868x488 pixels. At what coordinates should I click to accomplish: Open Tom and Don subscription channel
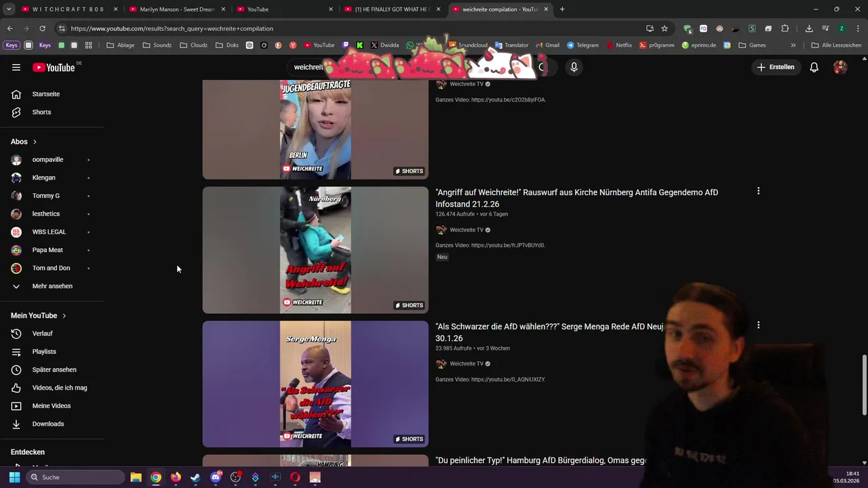52,268
